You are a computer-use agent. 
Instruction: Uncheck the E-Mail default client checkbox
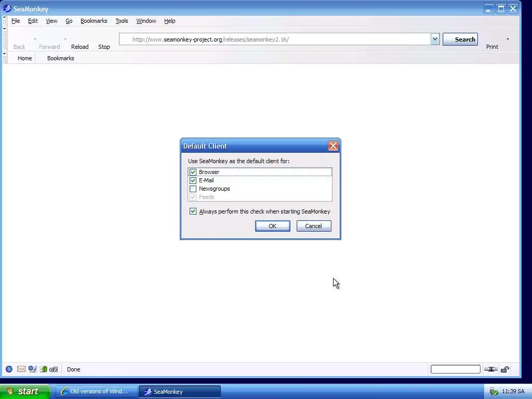pyautogui.click(x=193, y=180)
